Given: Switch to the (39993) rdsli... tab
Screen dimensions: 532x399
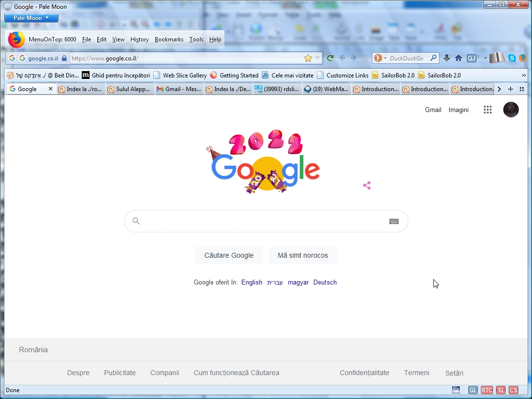Looking at the screenshot, I should 277,89.
